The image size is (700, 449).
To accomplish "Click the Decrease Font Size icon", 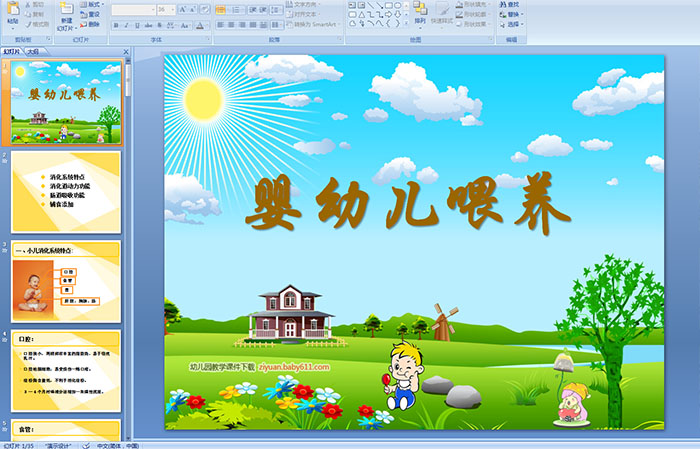I will (x=192, y=9).
